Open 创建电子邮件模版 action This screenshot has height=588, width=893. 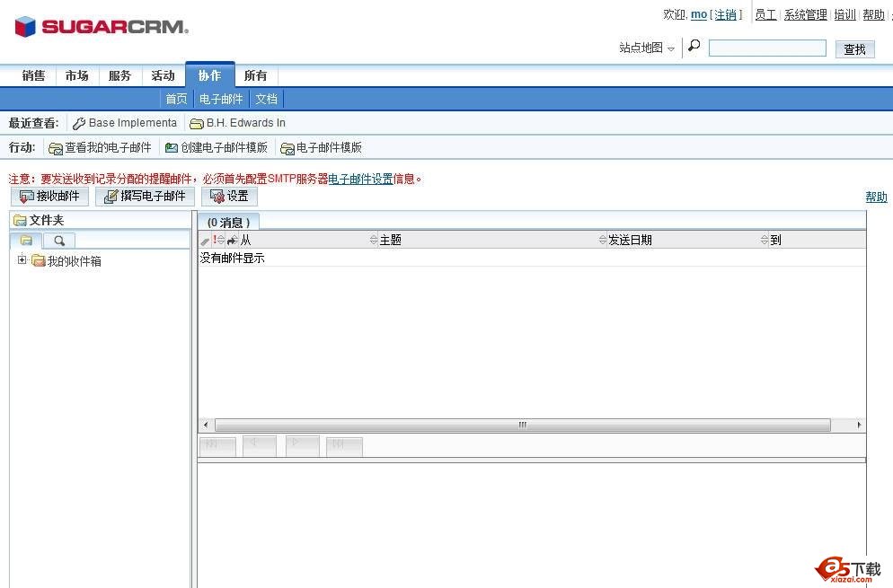(217, 148)
